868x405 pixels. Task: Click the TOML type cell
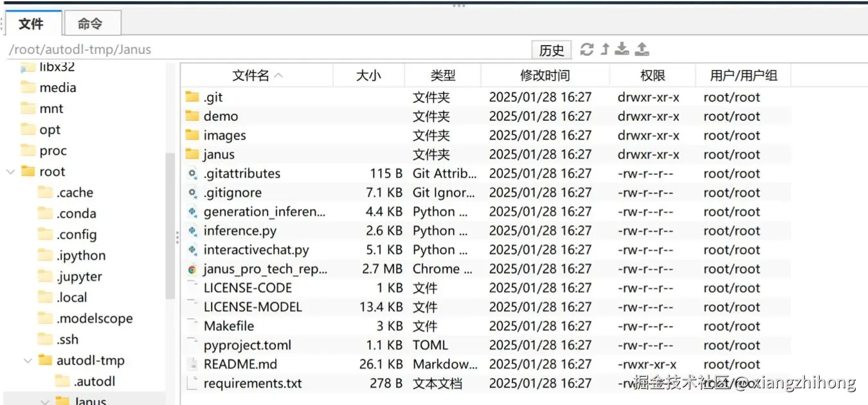[430, 345]
